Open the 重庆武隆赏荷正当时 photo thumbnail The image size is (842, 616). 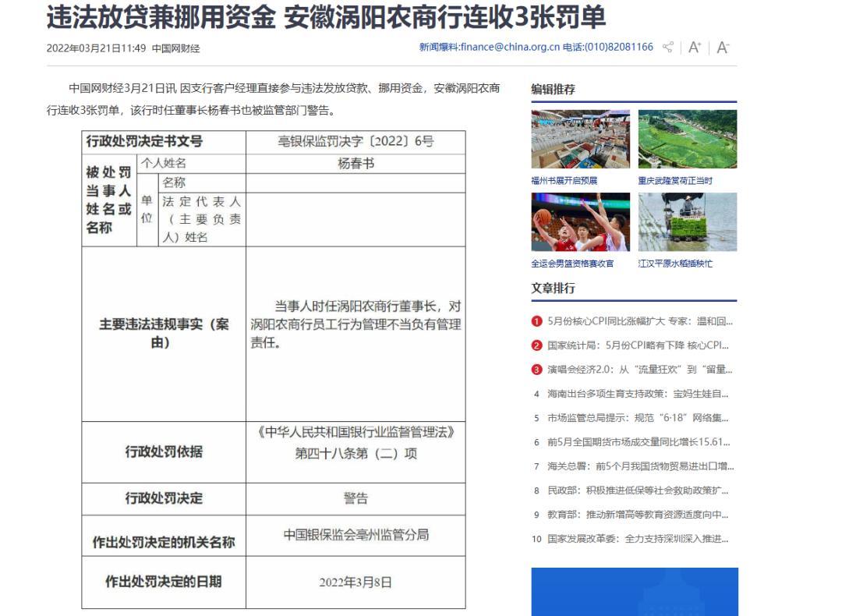688,139
